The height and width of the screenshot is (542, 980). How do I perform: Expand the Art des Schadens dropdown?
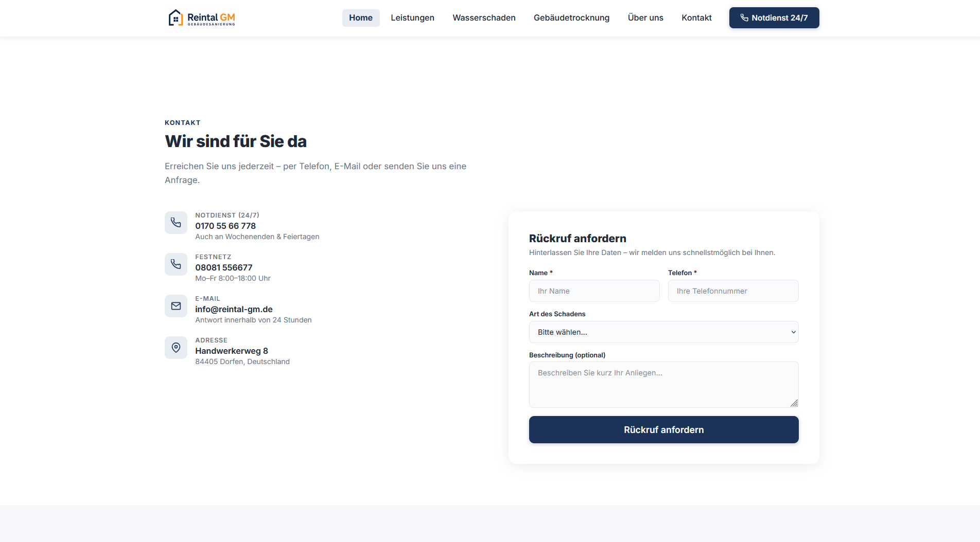click(x=664, y=332)
